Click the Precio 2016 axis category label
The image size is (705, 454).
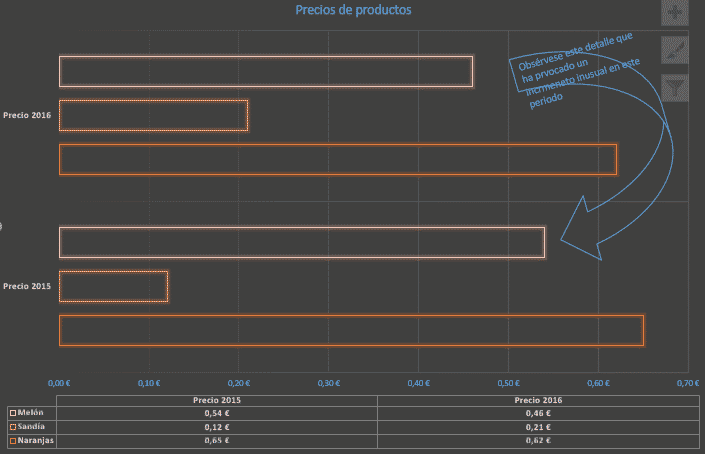point(27,115)
